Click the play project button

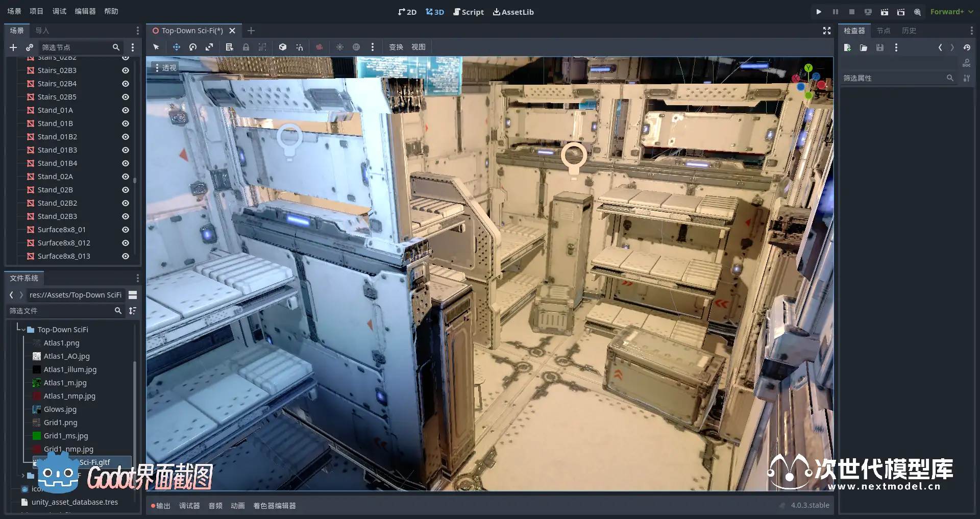(x=819, y=12)
